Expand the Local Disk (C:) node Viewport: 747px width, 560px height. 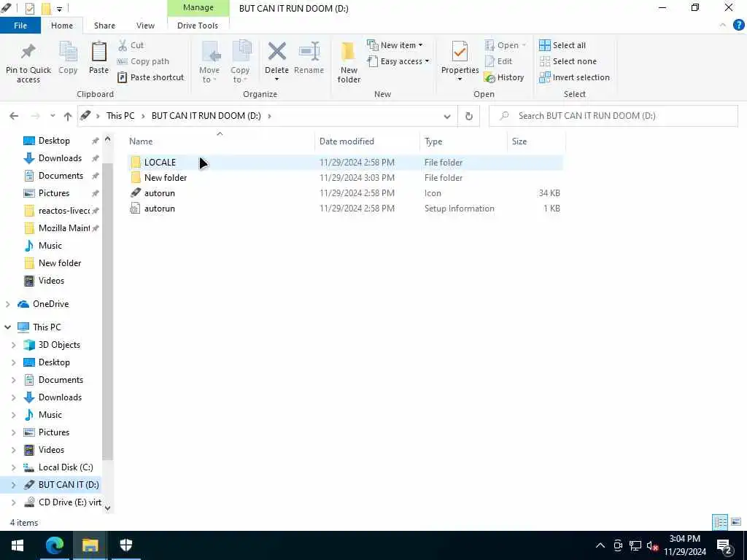[14, 467]
